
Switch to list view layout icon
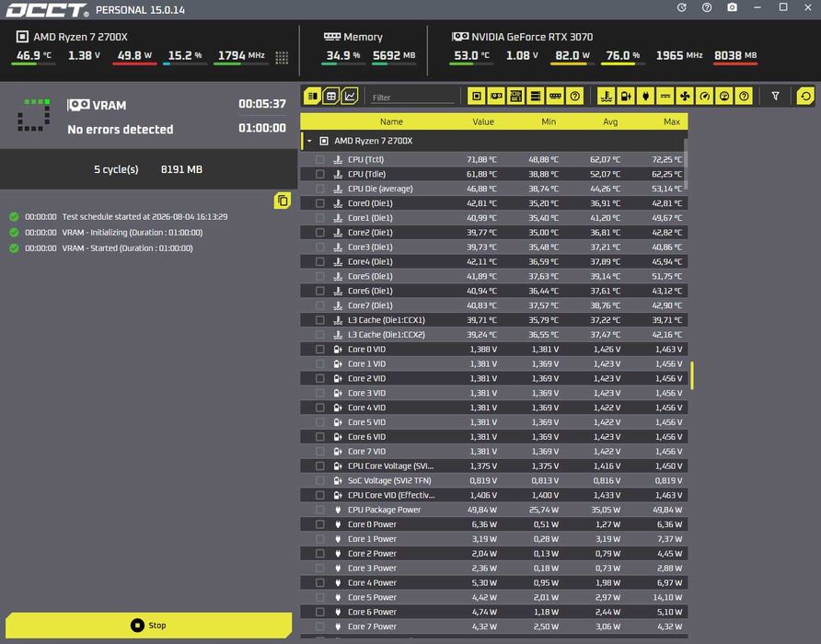point(313,96)
